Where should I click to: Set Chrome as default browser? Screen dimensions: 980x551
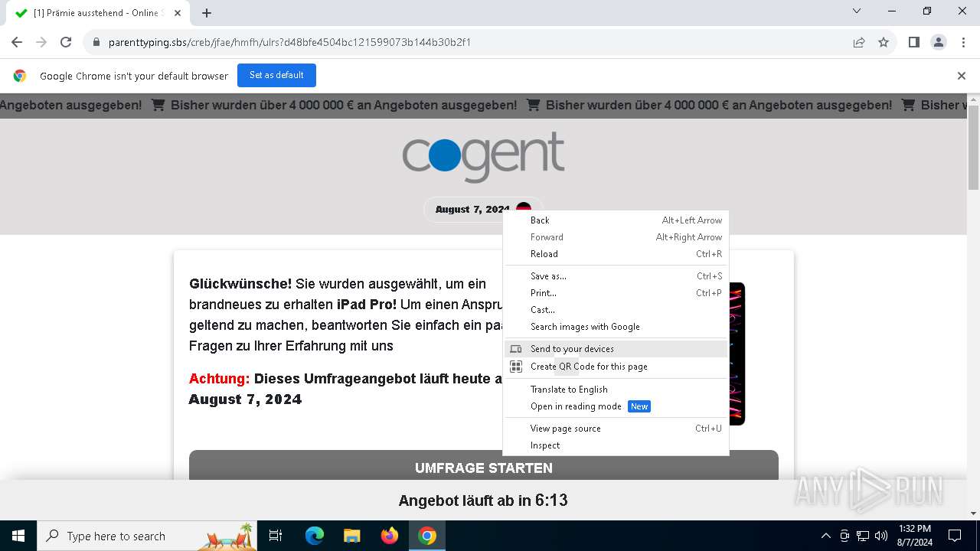[276, 75]
